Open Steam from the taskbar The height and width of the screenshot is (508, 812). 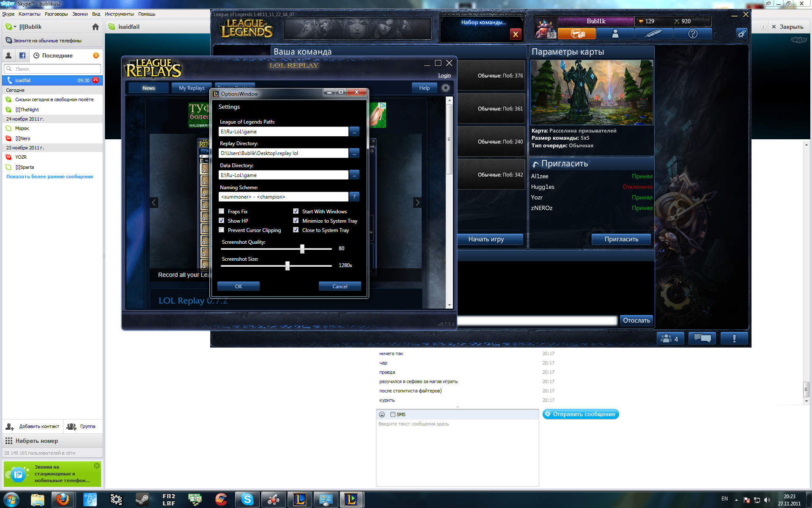[142, 500]
